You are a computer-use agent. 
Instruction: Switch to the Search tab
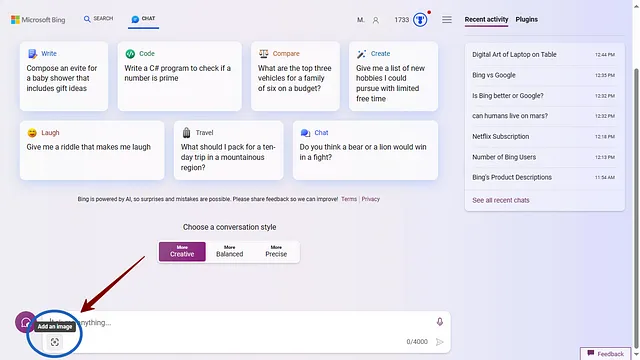point(98,19)
